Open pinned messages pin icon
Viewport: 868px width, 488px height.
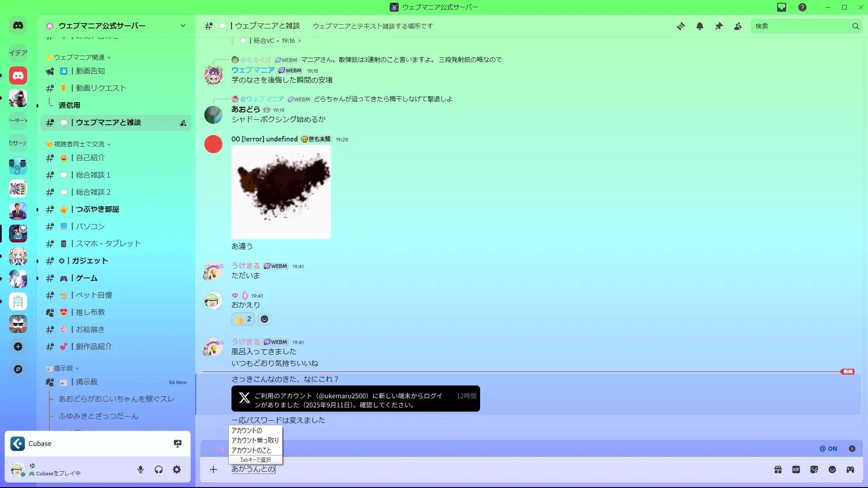coord(719,26)
